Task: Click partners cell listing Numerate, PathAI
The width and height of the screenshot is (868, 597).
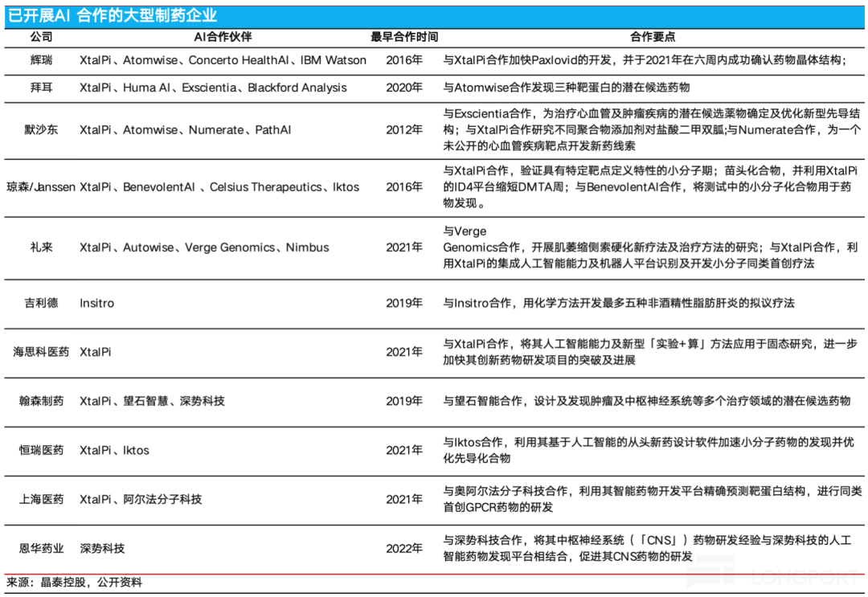Action: point(185,130)
